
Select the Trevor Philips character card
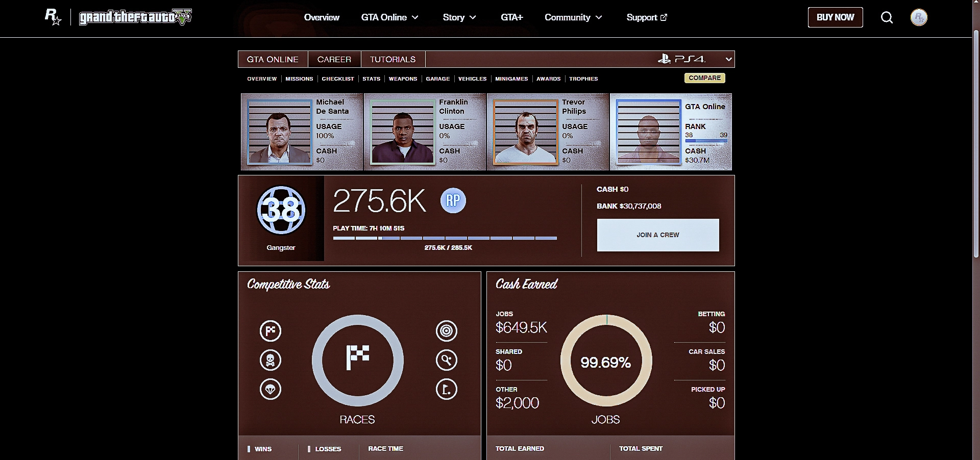pyautogui.click(x=548, y=132)
